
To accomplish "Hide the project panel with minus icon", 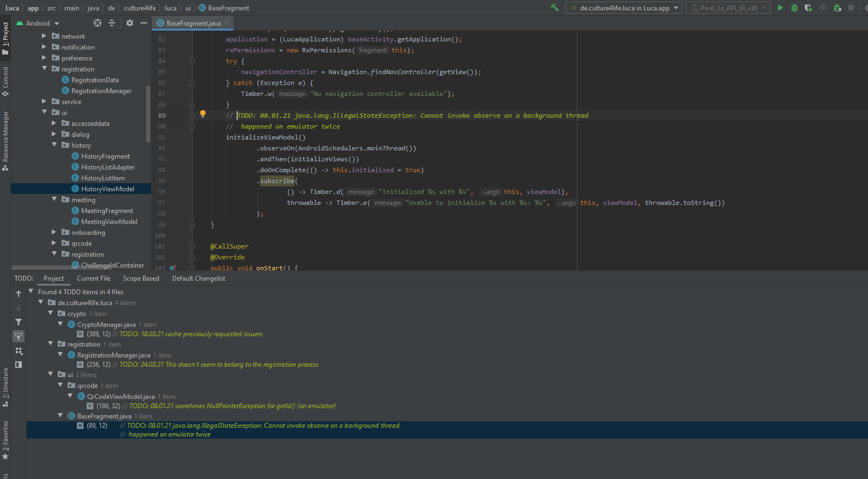I will [x=143, y=23].
